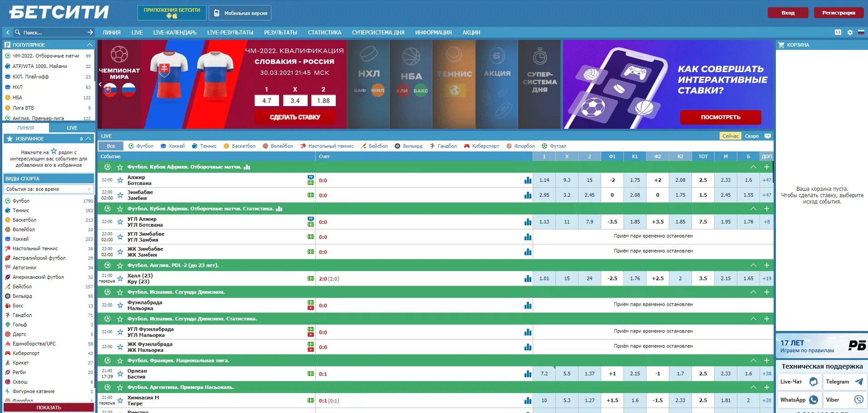Star the Англия PDL-2 league header

tap(120, 265)
